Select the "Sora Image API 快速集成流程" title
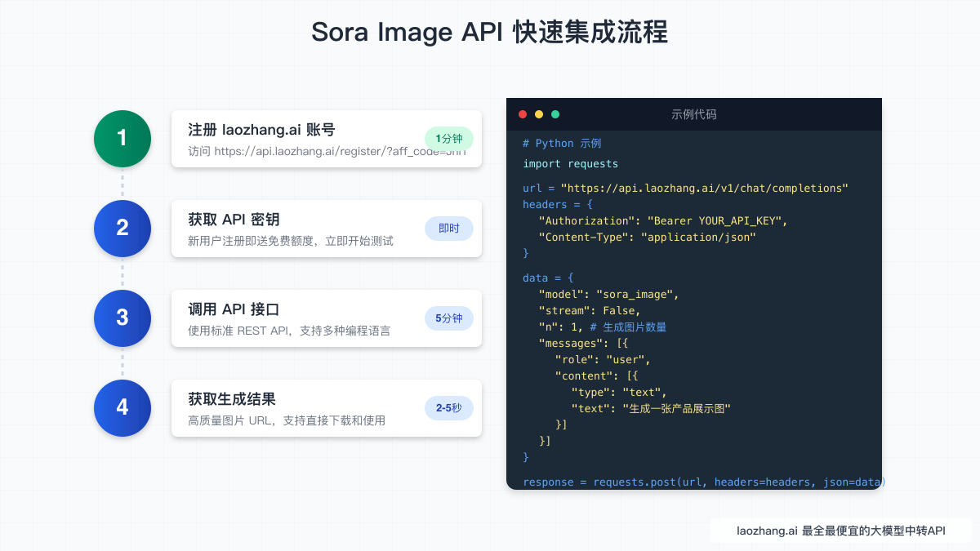This screenshot has height=551, width=980. 490,32
